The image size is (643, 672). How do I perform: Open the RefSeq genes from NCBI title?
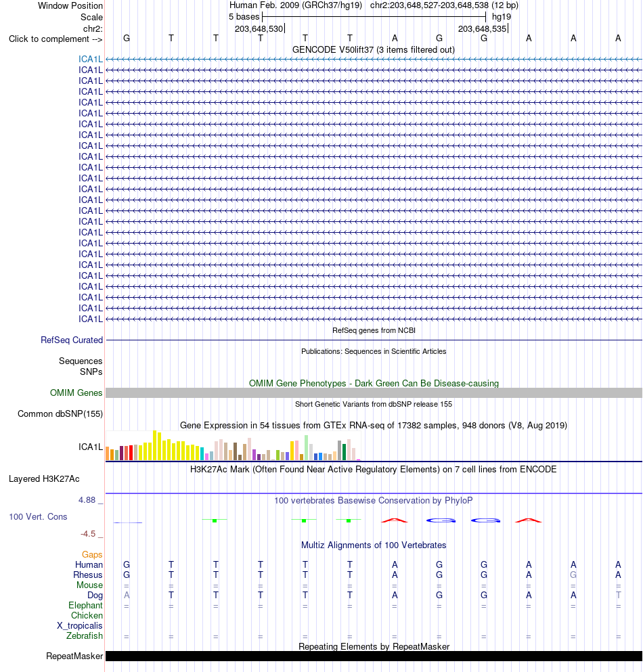374,330
